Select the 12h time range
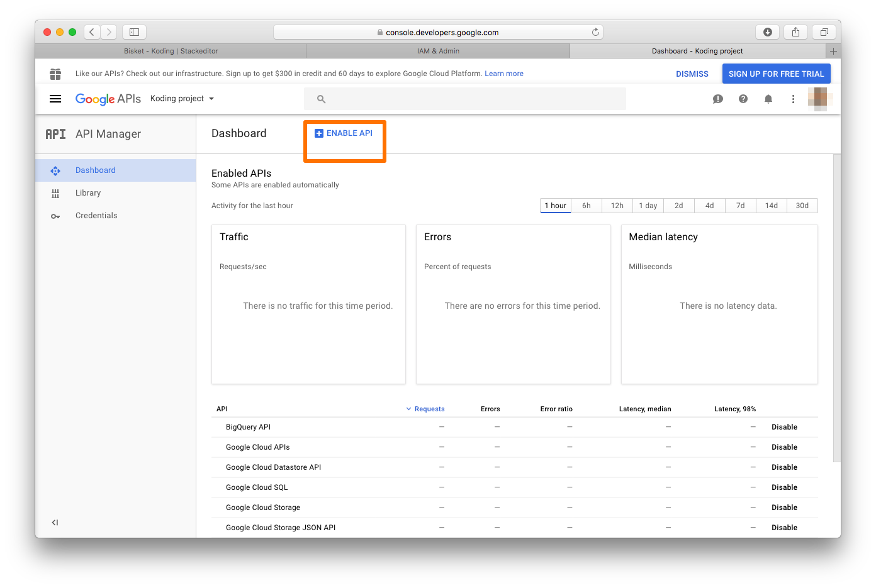The image size is (876, 588). [x=617, y=206]
